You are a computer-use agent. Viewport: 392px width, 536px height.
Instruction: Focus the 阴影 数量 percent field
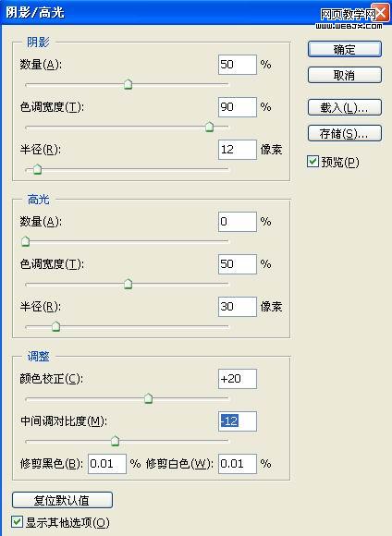click(238, 65)
